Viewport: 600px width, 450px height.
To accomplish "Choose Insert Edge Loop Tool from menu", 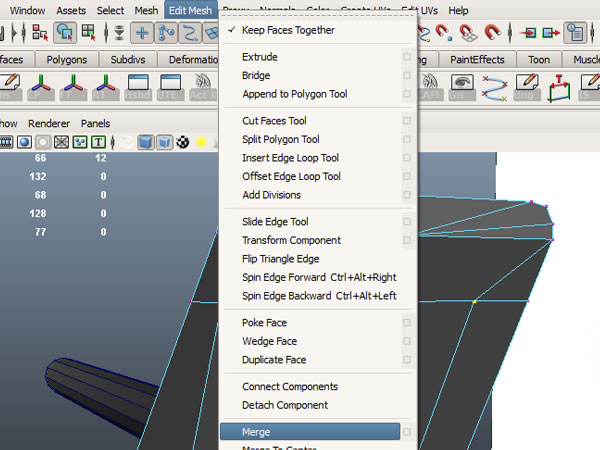I will [290, 158].
